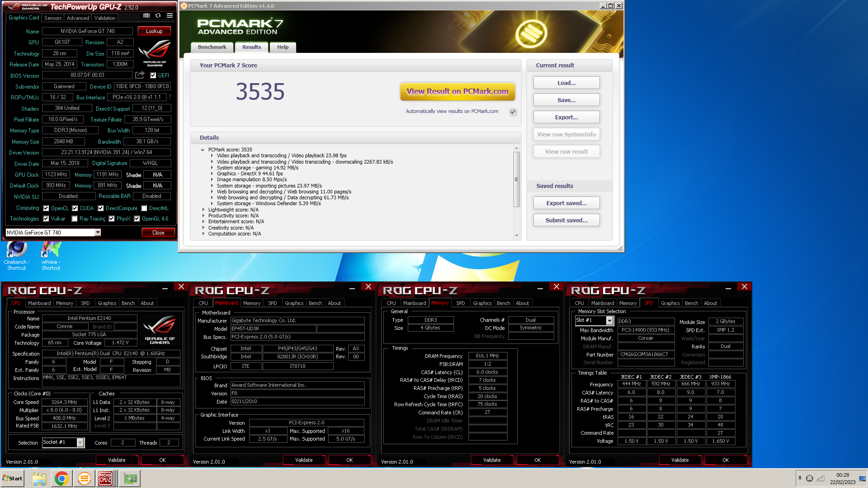Screen dimensions: 868x488
Task: Click the network signal tray icon
Action: point(821,479)
